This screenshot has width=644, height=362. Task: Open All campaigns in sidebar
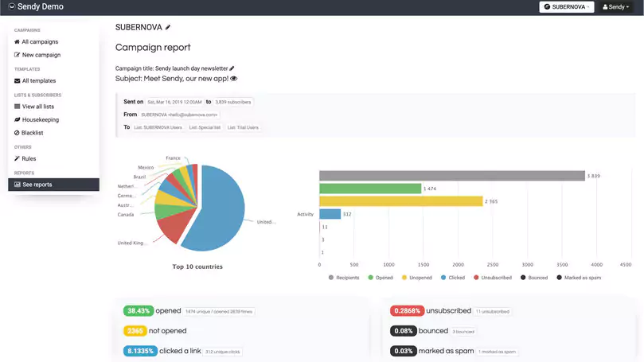39,41
